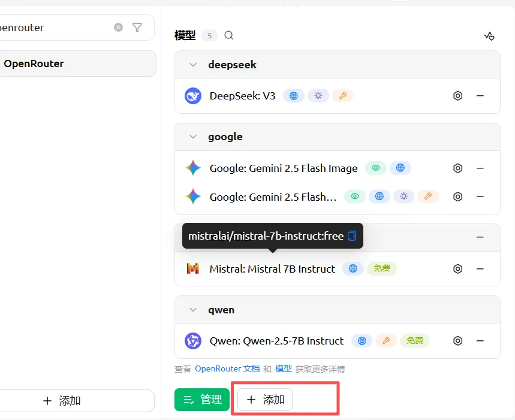Copy the mistral-7b-instruct:free model ID
The image size is (515, 420).
(x=352, y=236)
